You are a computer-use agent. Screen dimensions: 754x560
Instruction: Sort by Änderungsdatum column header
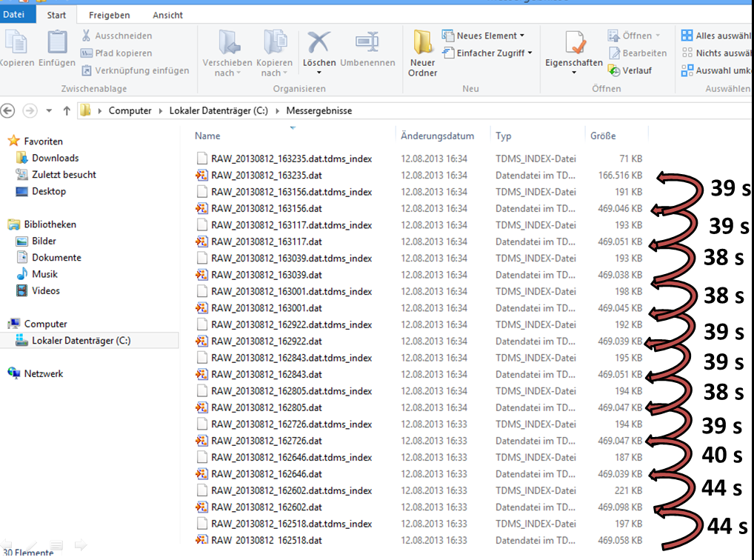click(437, 136)
